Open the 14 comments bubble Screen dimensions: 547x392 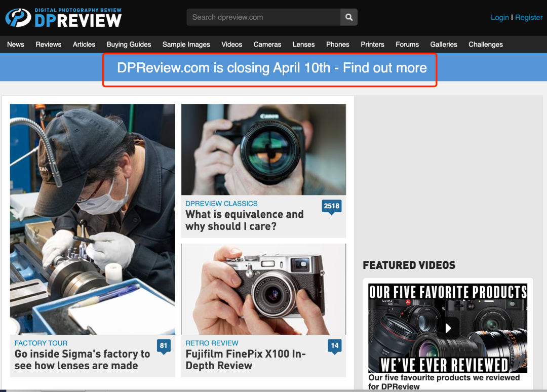pos(335,346)
